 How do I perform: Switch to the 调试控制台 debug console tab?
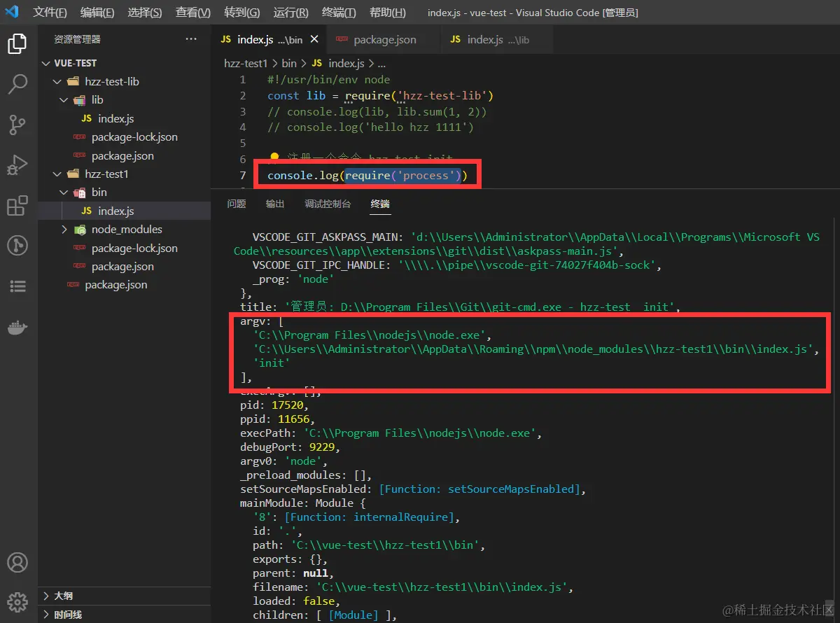click(328, 204)
